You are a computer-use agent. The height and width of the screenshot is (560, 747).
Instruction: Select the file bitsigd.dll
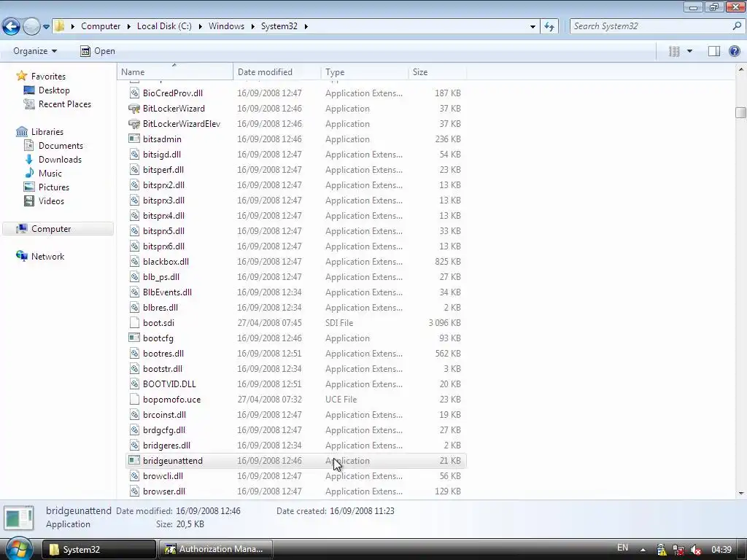click(161, 155)
